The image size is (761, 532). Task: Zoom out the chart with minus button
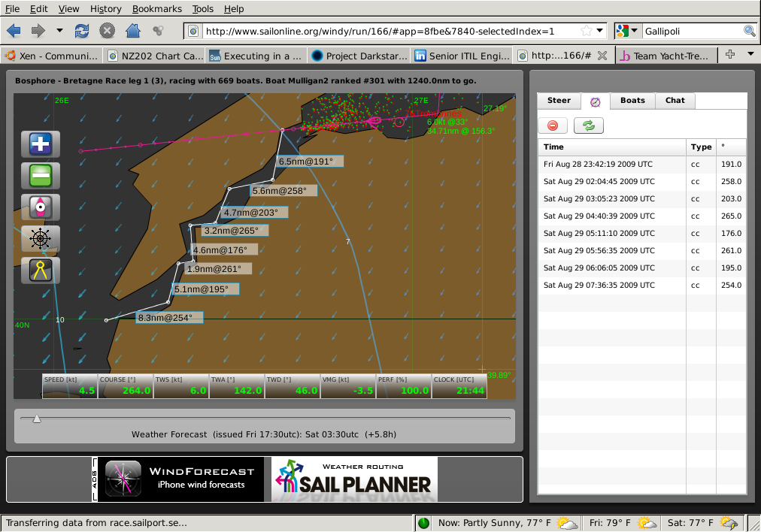pyautogui.click(x=41, y=176)
